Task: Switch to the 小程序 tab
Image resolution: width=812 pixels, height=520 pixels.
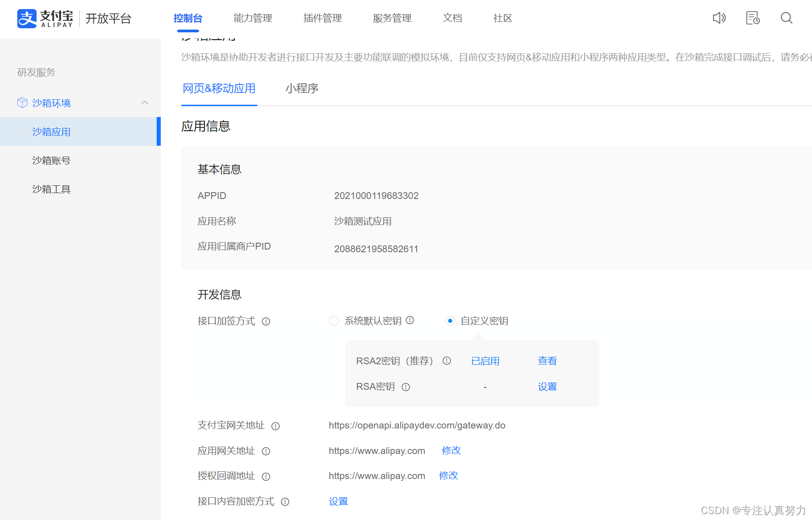Action: [302, 88]
